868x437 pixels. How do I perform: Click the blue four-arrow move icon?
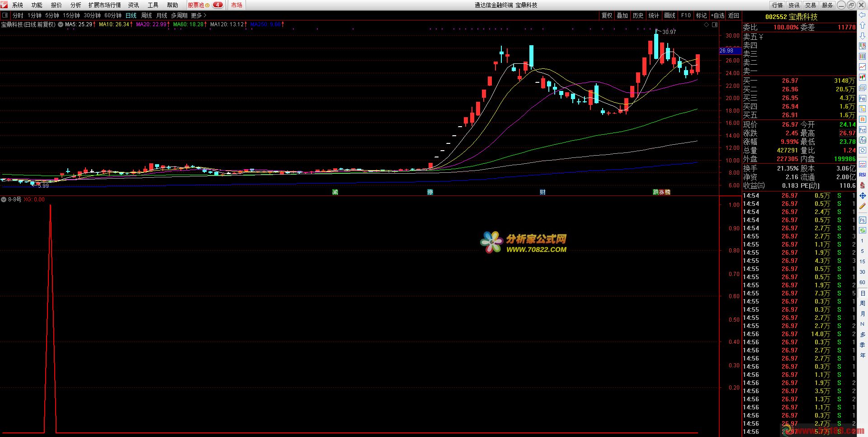(x=862, y=196)
